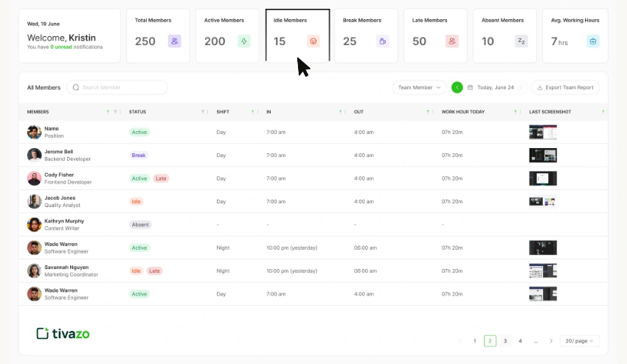Sort table by the Shift column
This screenshot has width=627, height=364.
253,112
